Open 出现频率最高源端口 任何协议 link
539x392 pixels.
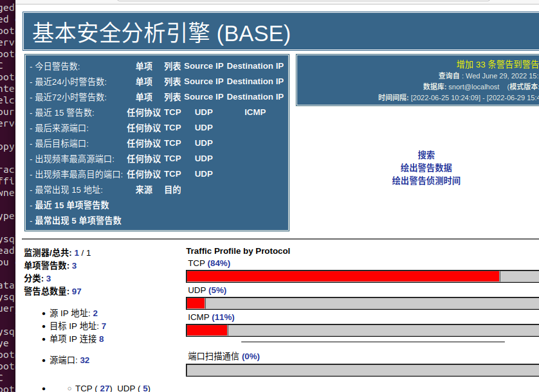(143, 159)
